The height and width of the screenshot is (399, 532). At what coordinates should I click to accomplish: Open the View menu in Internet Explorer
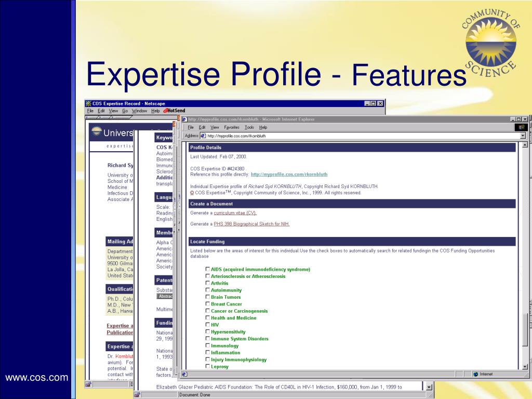(x=215, y=128)
